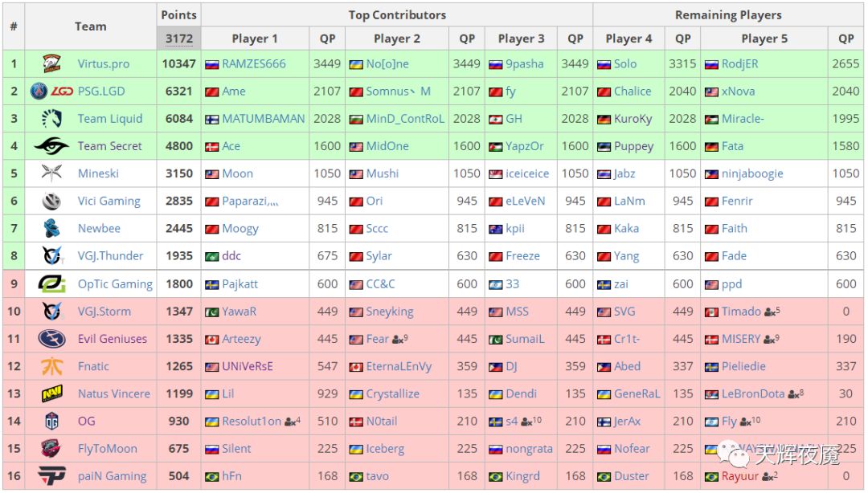Open player Puppey profile link
The width and height of the screenshot is (868, 493).
click(x=634, y=147)
